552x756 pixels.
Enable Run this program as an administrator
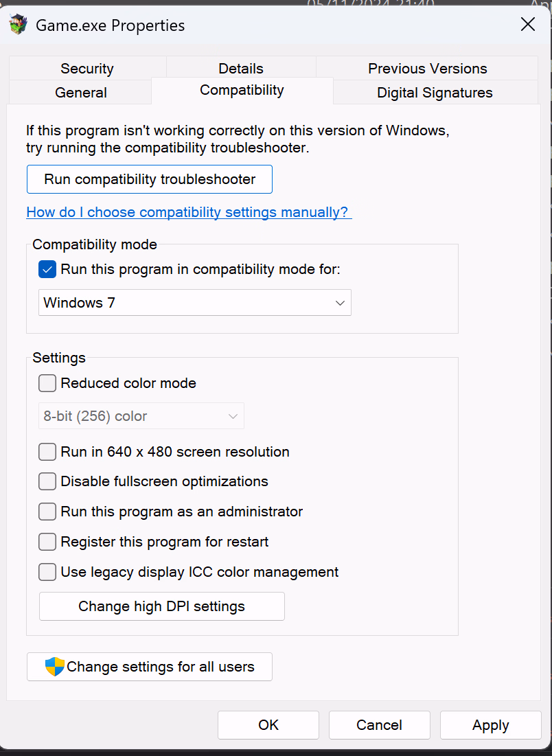tap(47, 512)
